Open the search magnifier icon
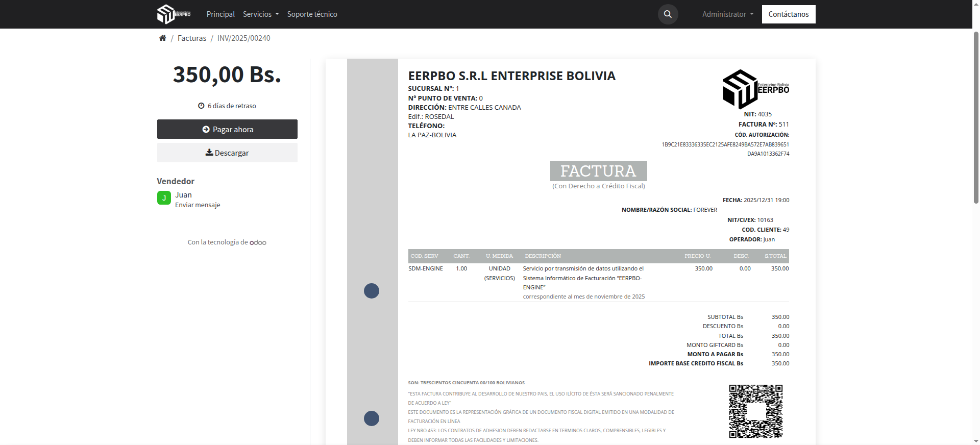The height and width of the screenshot is (445, 980). tap(668, 14)
